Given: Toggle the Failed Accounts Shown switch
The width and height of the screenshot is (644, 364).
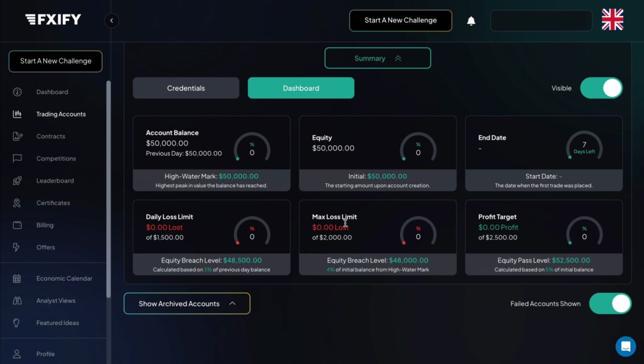Looking at the screenshot, I should [x=609, y=304].
